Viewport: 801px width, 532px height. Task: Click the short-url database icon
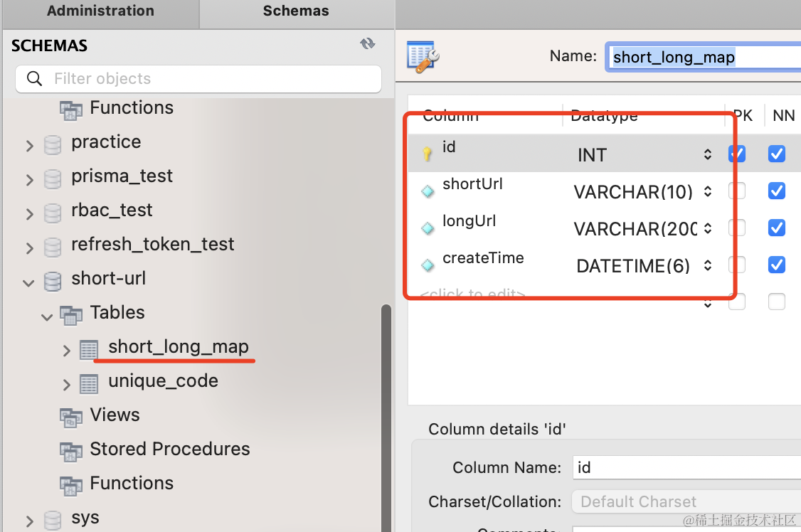click(x=53, y=282)
